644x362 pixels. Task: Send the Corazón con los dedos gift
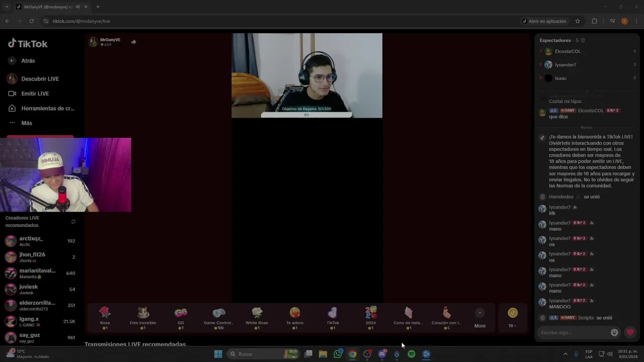(x=447, y=318)
